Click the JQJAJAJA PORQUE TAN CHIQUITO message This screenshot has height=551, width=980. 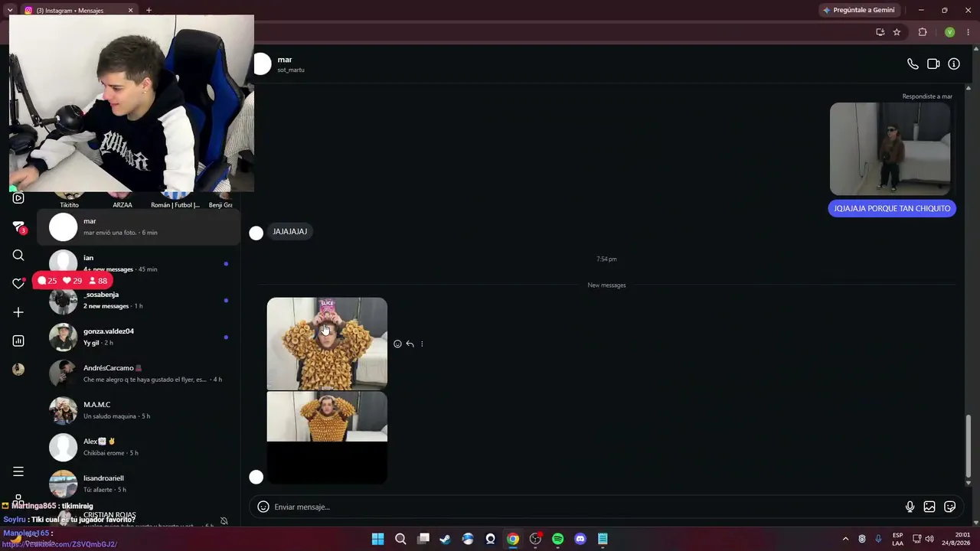tap(892, 208)
